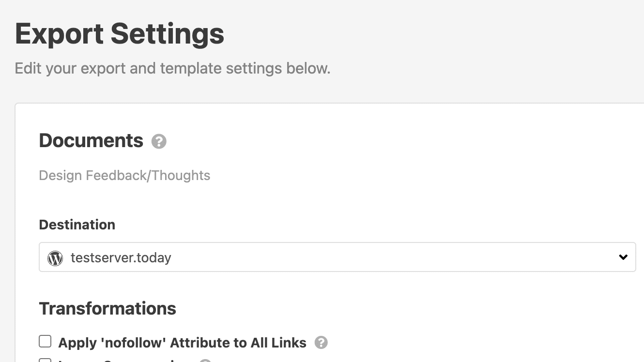The image size is (644, 362).
Task: Click the 'Apply nofollow Attribute to All Links' label
Action: point(182,343)
